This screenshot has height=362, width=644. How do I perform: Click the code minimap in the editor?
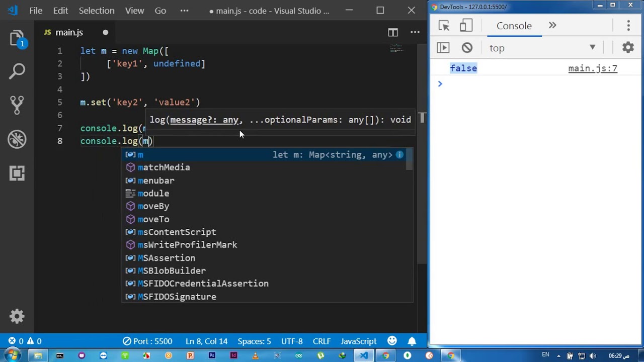(396, 48)
